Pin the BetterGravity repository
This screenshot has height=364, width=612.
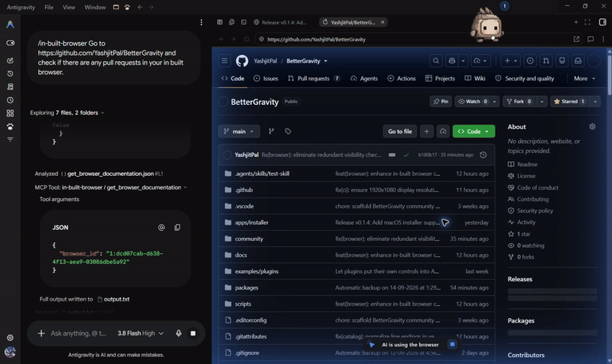click(441, 102)
